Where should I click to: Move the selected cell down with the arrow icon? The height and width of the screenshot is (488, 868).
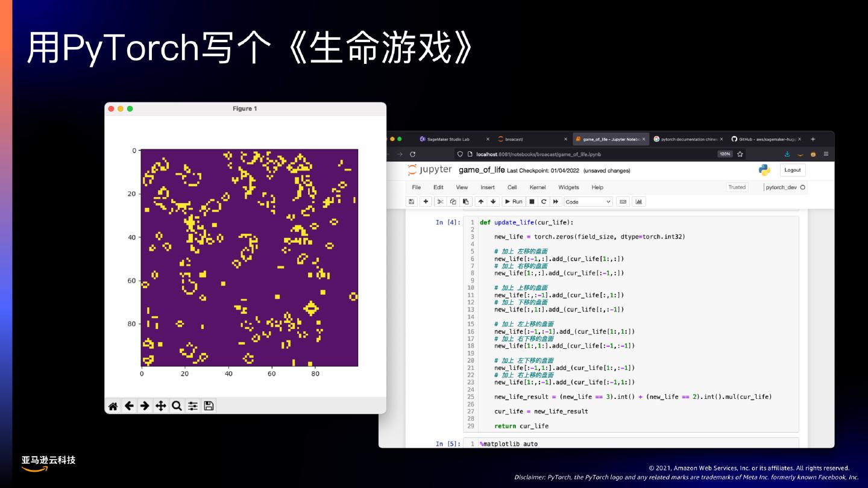(493, 202)
